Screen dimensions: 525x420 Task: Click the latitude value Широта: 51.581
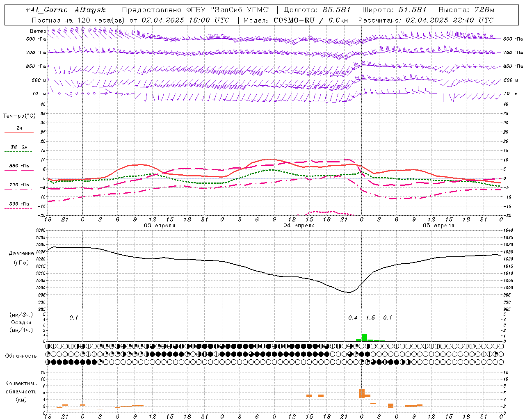pos(395,9)
